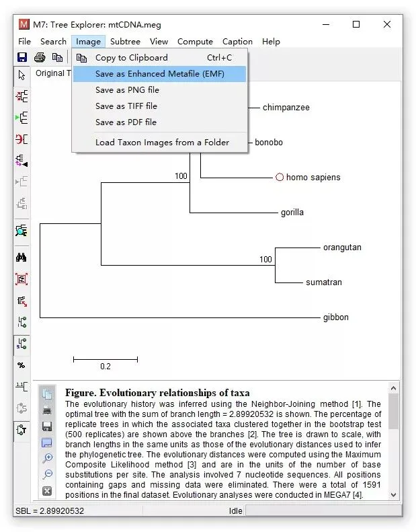416x532 pixels.
Task: Choose Save as PNG file
Action: [160, 90]
